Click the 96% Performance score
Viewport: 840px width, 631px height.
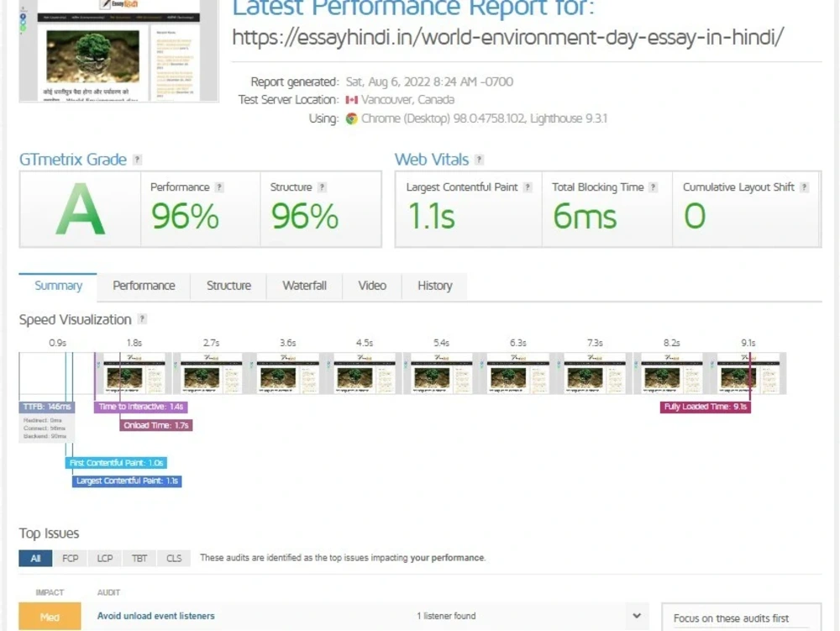click(185, 217)
